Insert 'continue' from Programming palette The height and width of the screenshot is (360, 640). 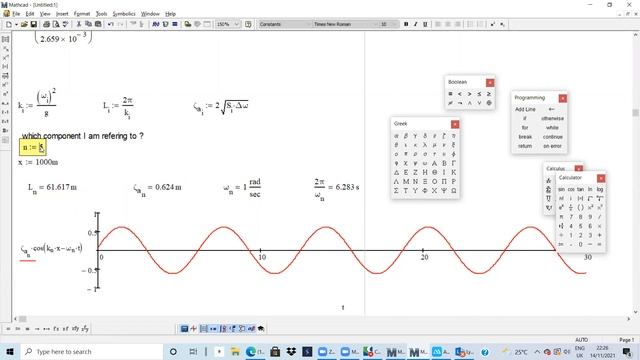[x=552, y=137]
